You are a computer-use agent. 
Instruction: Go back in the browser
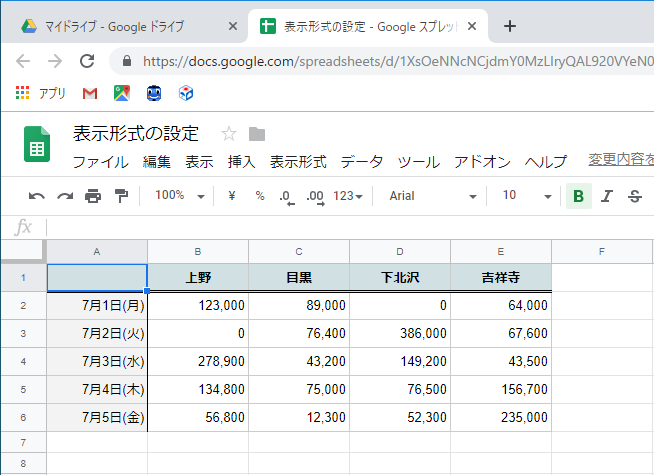coord(23,61)
